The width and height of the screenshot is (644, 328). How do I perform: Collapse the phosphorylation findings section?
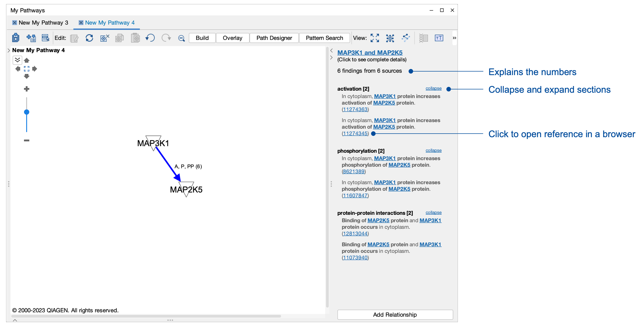coord(433,150)
